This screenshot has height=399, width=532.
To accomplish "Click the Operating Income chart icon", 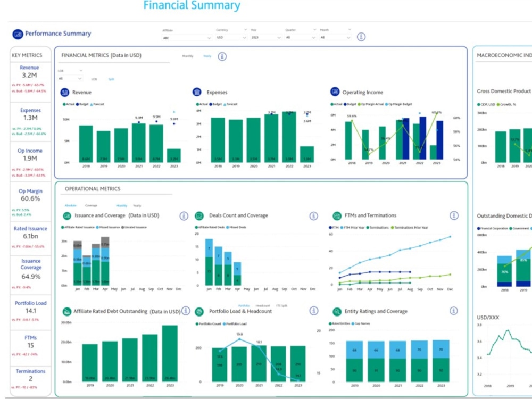I will click(335, 91).
